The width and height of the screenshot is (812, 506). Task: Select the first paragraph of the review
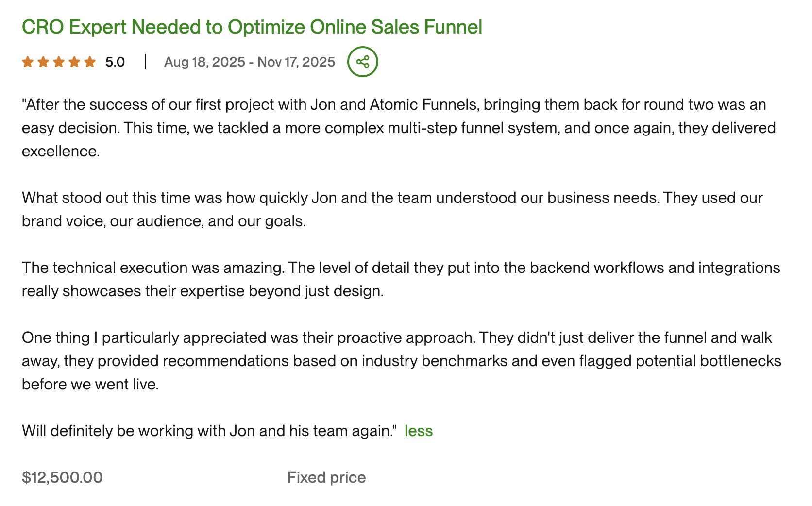click(389, 128)
